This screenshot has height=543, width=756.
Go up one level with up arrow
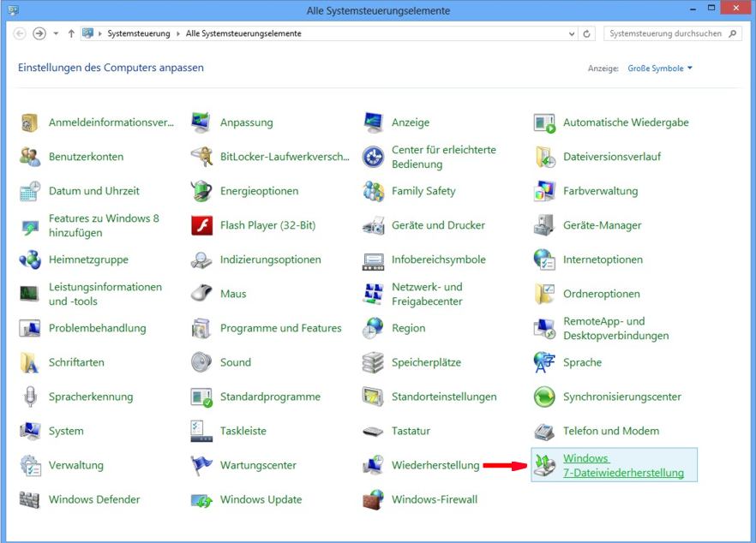click(x=71, y=33)
